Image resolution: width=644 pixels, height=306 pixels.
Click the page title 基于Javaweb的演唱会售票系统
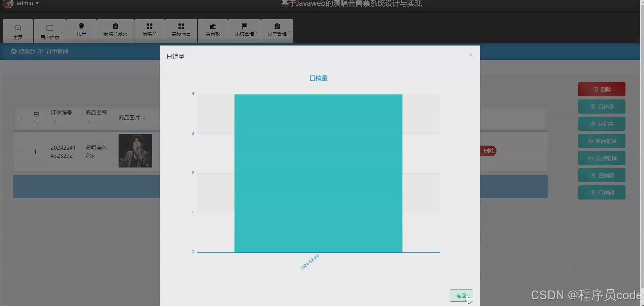pyautogui.click(x=351, y=4)
